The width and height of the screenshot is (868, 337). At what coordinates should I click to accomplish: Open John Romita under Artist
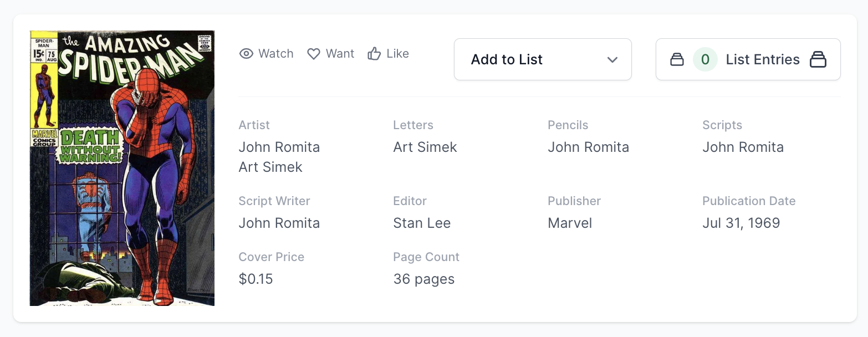(279, 147)
